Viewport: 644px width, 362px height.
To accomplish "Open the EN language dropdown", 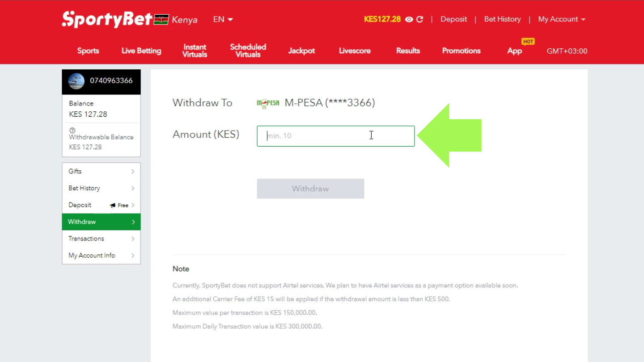I will (x=223, y=19).
